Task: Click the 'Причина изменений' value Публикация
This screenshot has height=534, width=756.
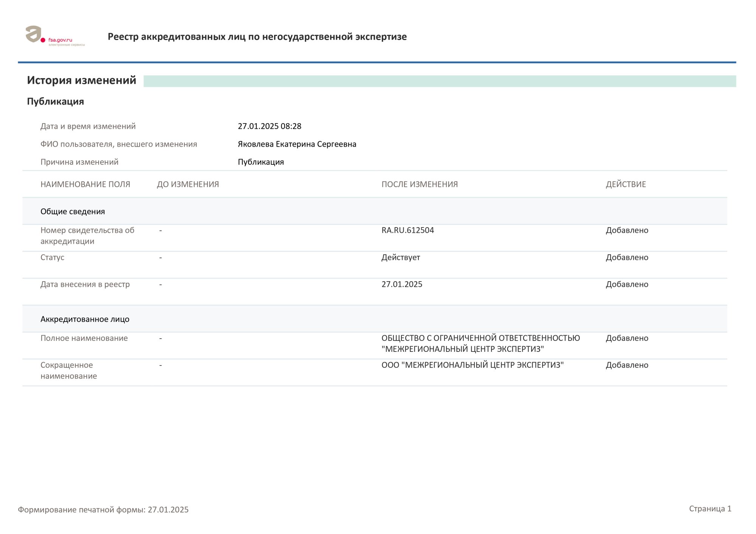Action: [x=260, y=162]
